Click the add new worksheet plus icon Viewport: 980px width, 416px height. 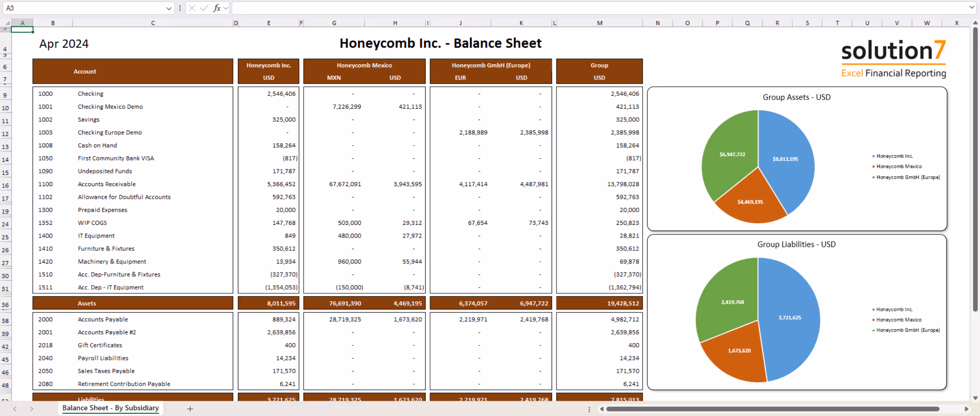(190, 409)
